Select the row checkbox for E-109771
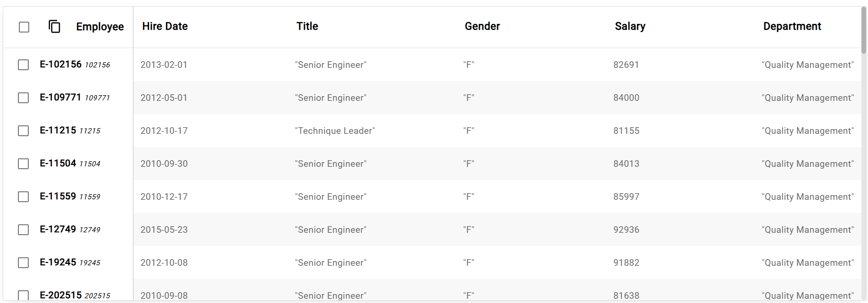Viewport: 868px width, 303px height. pyautogui.click(x=23, y=98)
